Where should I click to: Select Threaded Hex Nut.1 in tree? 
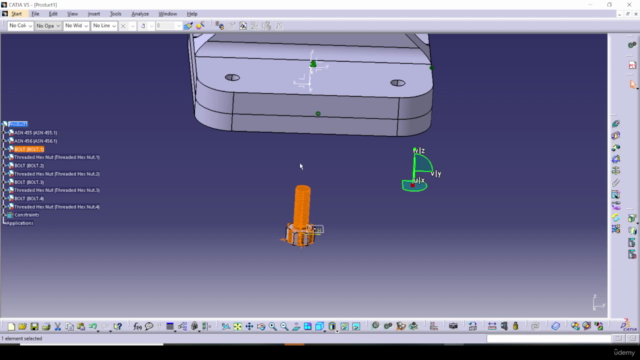tap(57, 157)
